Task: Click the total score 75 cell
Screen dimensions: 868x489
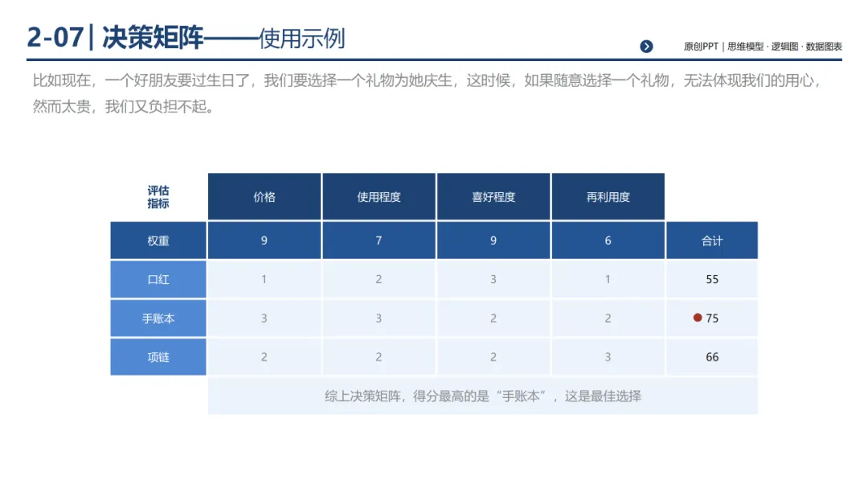Action: [x=712, y=318]
